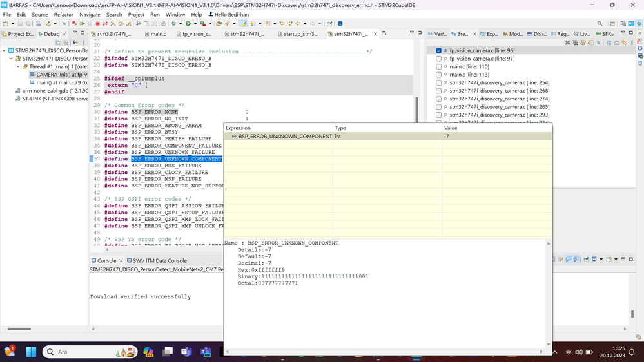This screenshot has height=362, width=644.
Task: Uncheck fp_vision_camera.c line 96 breakpoint
Action: pos(439,50)
